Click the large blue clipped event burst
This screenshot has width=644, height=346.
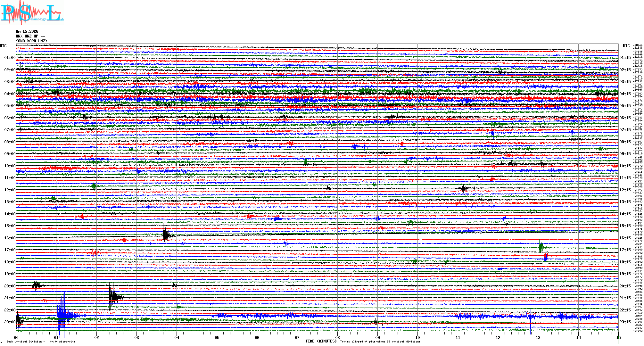coord(62,315)
